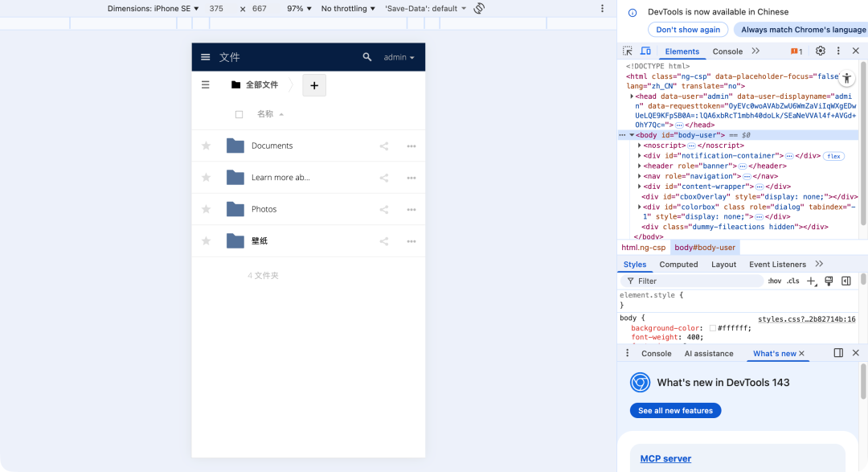Open the No throttling dropdown

point(348,9)
